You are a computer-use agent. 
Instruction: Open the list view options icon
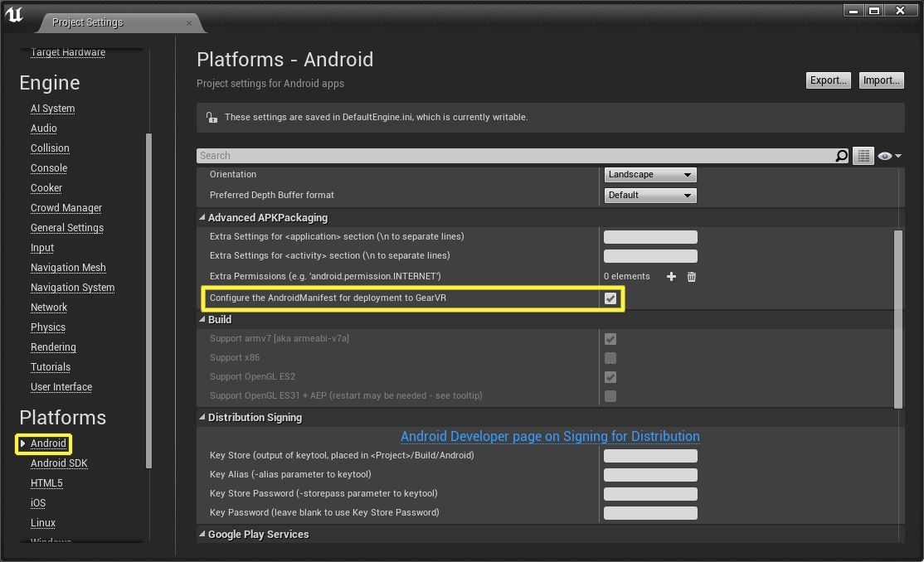click(x=863, y=156)
